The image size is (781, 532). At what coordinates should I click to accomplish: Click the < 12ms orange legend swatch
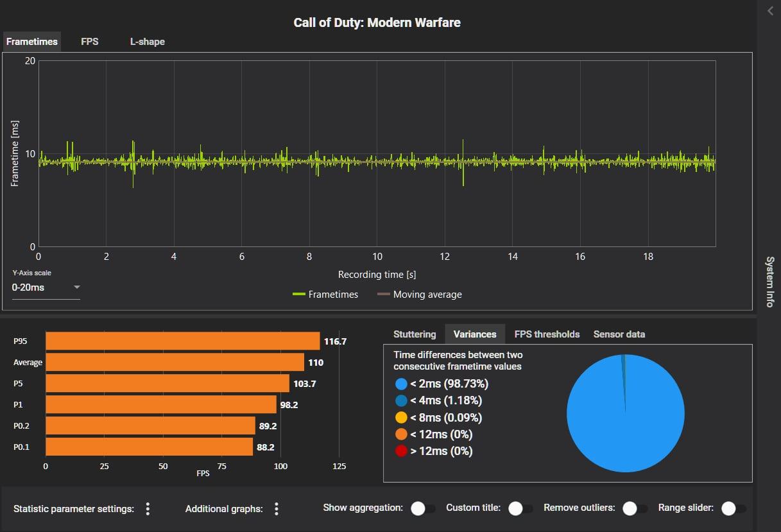point(402,434)
